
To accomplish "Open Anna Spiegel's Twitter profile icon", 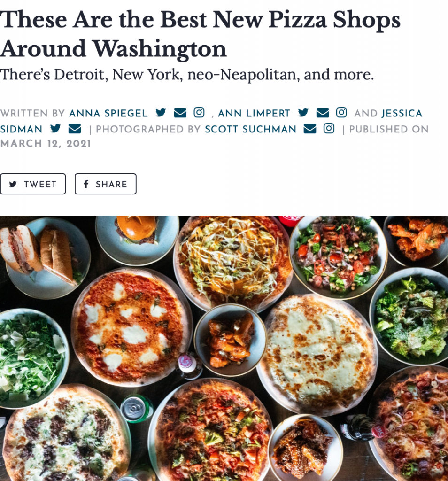I will click(161, 113).
